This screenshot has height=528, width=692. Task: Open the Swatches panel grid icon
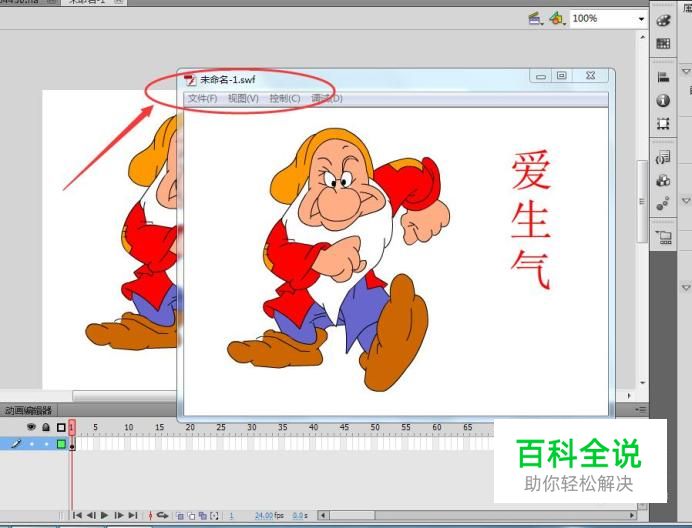point(663,43)
